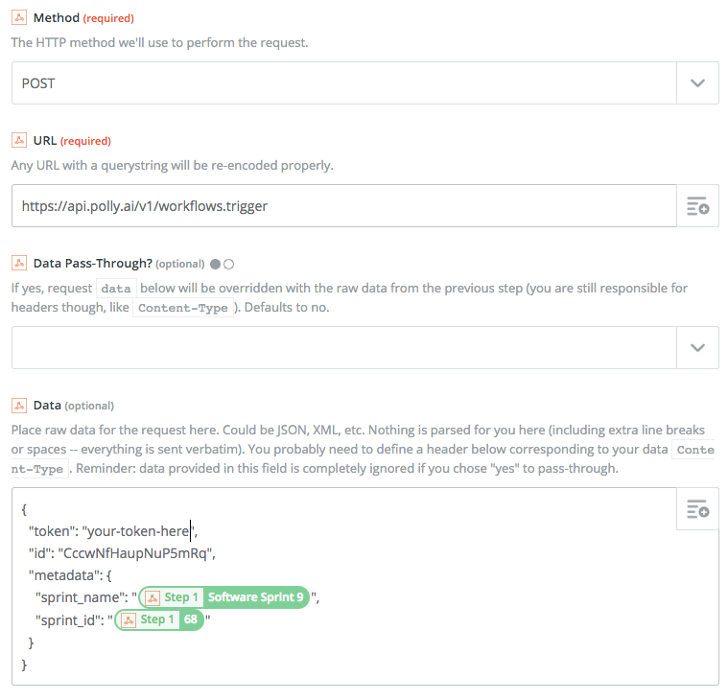Screen dimensions: 728x700
Task: Click the CccwNfHaupNuP5mRq id value
Action: point(134,553)
